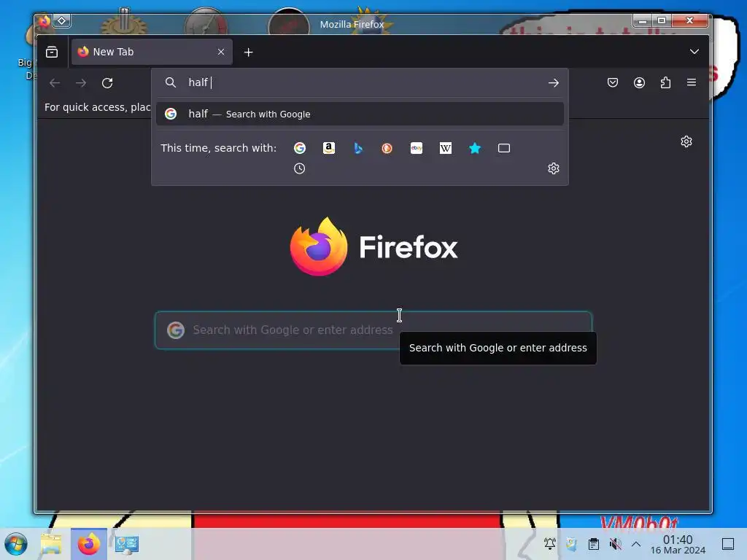
Task: Open file manager from taskbar
Action: click(x=51, y=544)
